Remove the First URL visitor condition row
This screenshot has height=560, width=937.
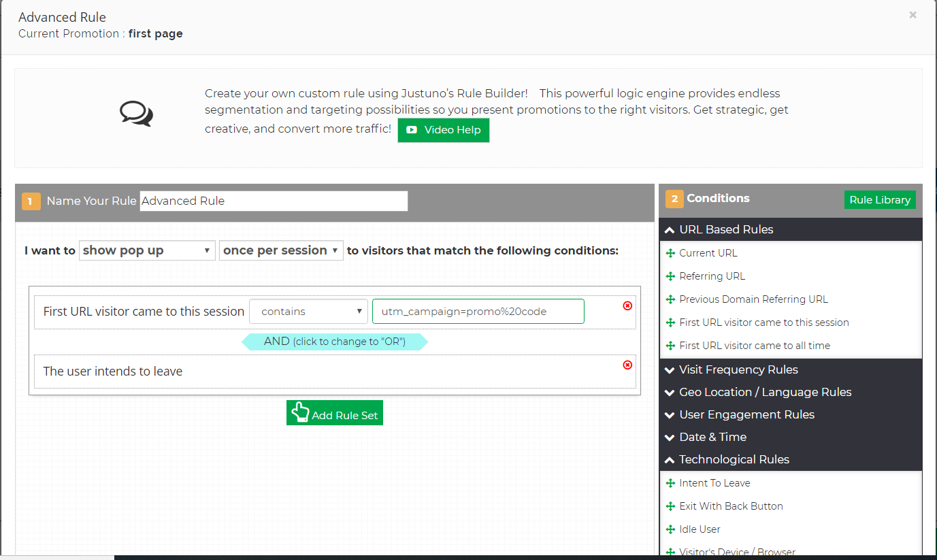(627, 306)
